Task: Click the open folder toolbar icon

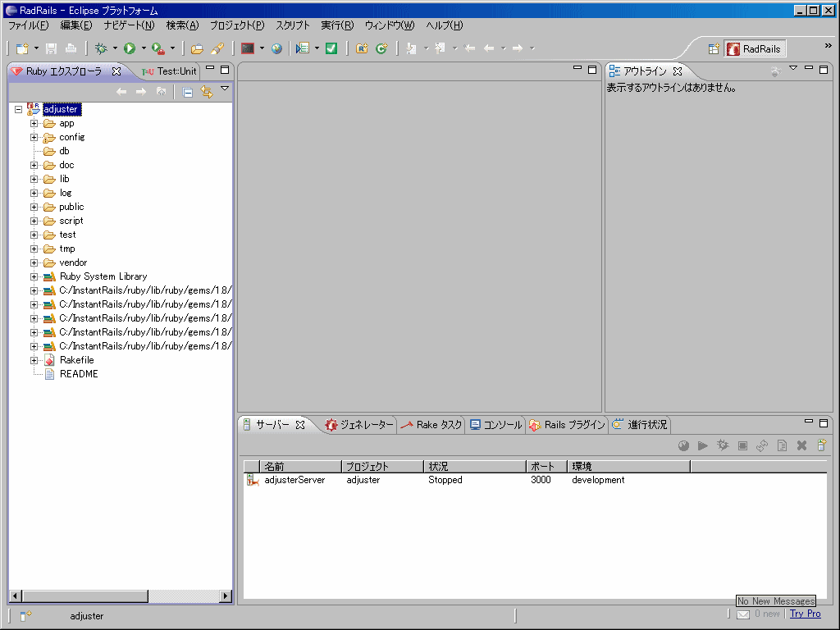Action: coord(197,48)
